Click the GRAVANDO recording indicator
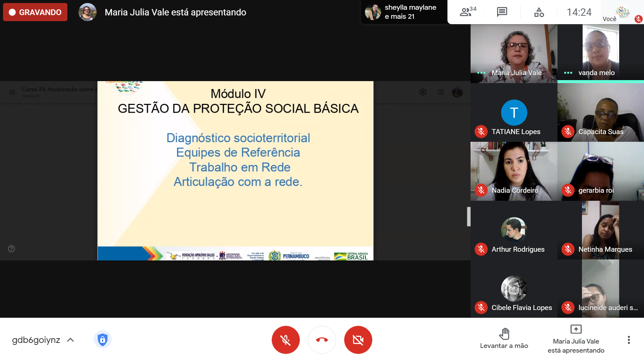 (x=35, y=12)
